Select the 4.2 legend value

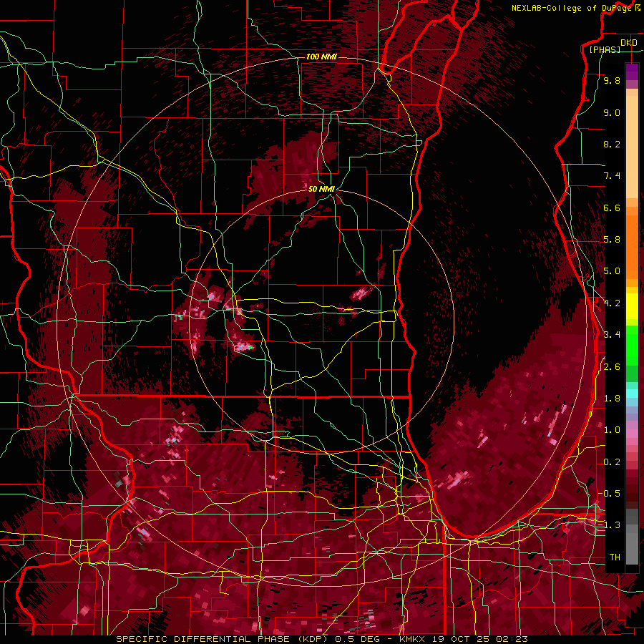612,303
